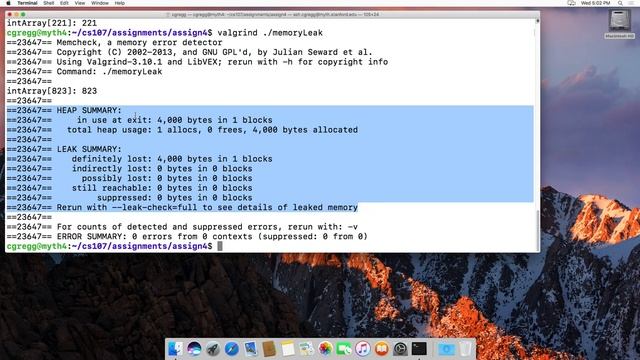The height and width of the screenshot is (360, 640).
Task: Click 'definitely lost: 4,000 bytes in 1 blocks'
Action: [x=172, y=159]
